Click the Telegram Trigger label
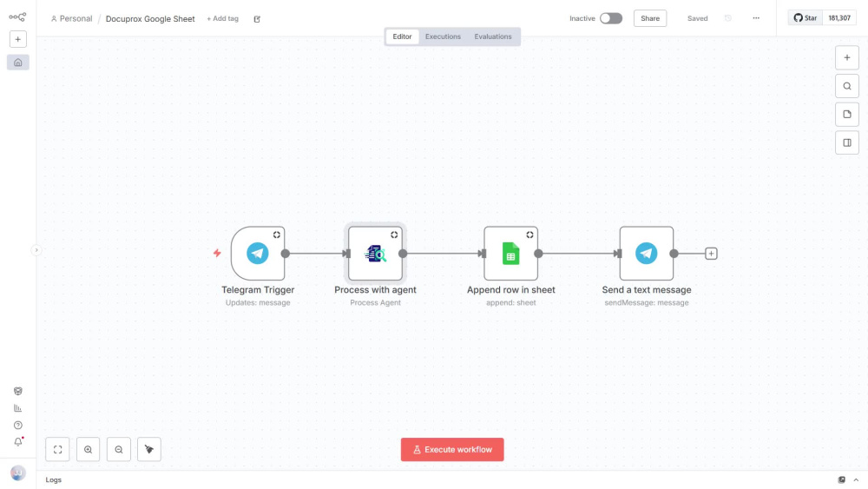868x489 pixels. click(x=258, y=289)
